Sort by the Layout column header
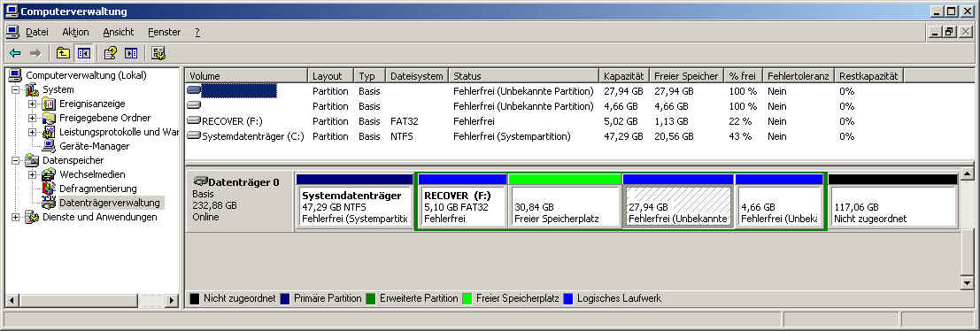The image size is (980, 331). click(x=330, y=76)
